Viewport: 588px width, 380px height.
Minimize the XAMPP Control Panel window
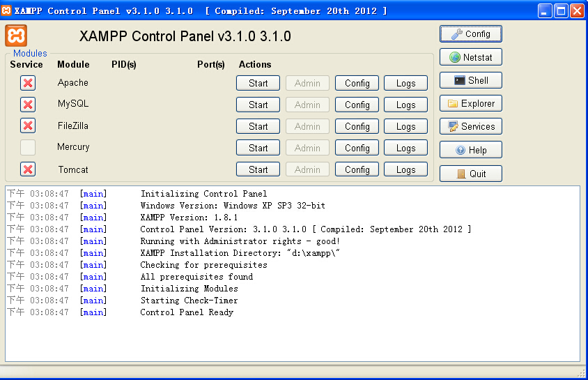tap(545, 11)
